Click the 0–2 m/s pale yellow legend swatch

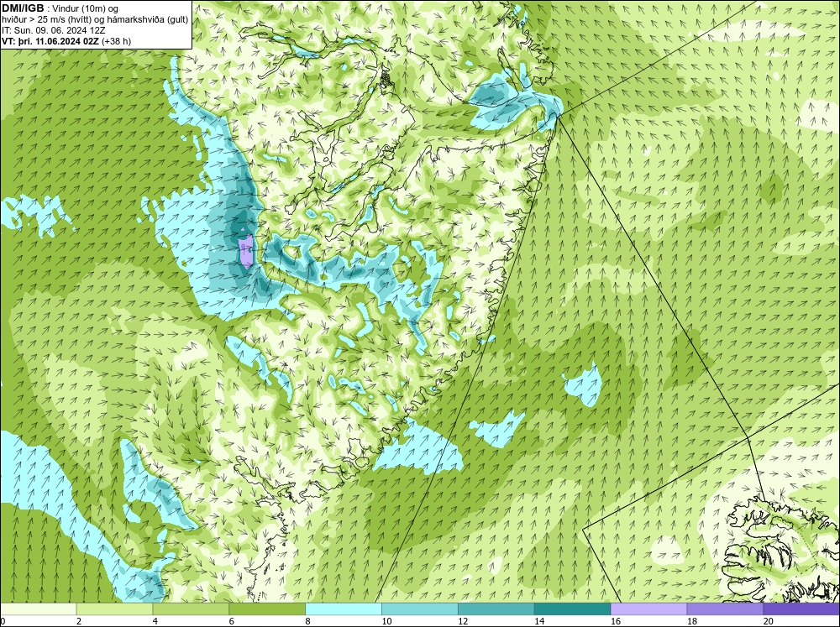point(38,609)
